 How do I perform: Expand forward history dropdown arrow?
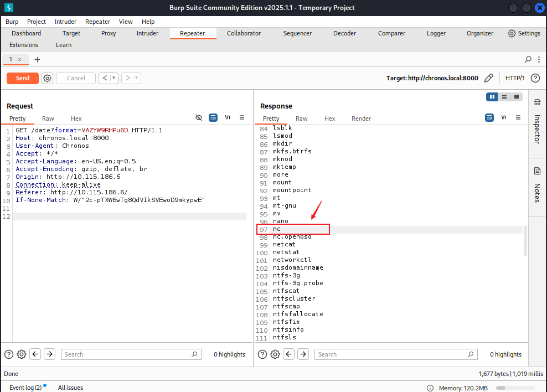point(136,78)
